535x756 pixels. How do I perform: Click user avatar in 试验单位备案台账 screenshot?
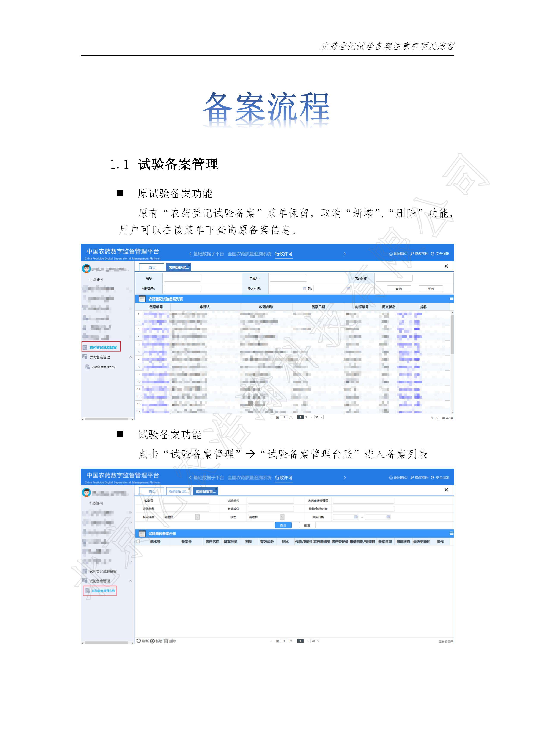tap(86, 493)
